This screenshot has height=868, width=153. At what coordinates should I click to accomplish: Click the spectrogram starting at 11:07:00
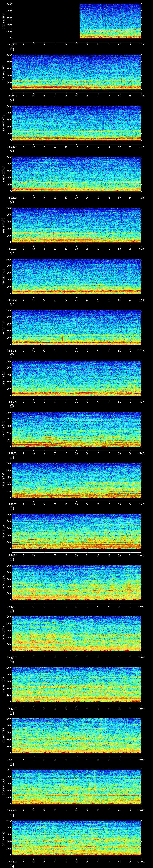(x=77, y=174)
